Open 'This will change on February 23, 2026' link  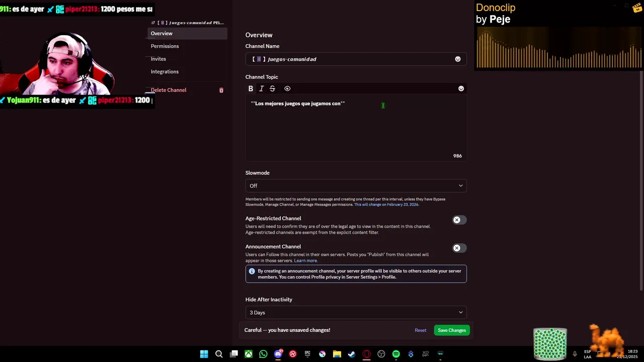click(x=386, y=205)
